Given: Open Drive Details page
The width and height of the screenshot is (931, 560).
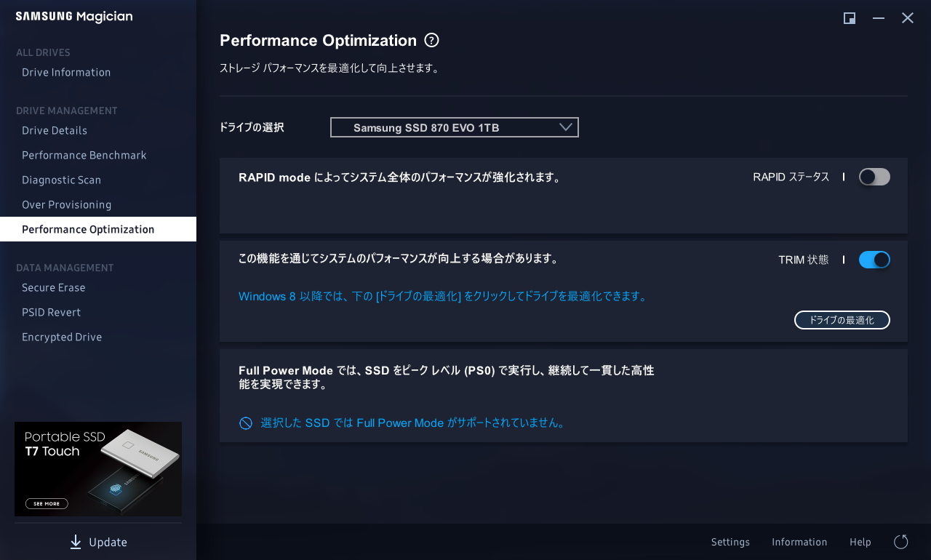Looking at the screenshot, I should 55,130.
